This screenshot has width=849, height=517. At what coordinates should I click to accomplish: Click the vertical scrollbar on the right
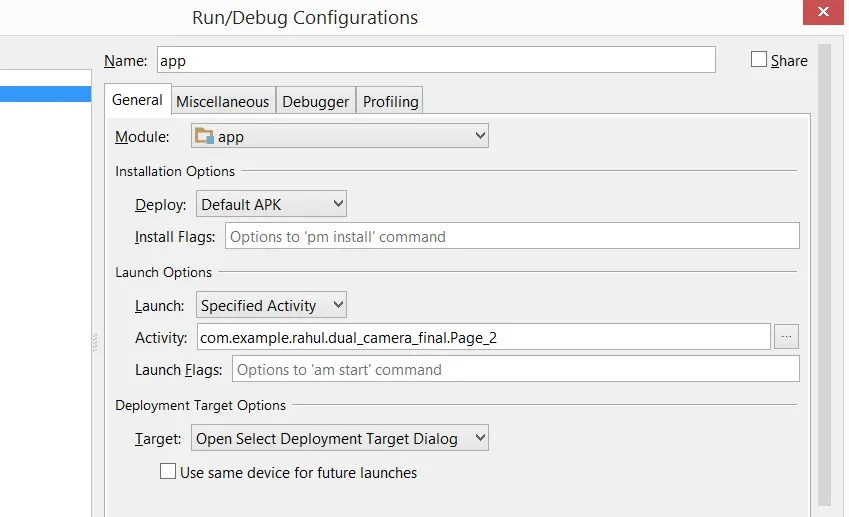point(824,270)
